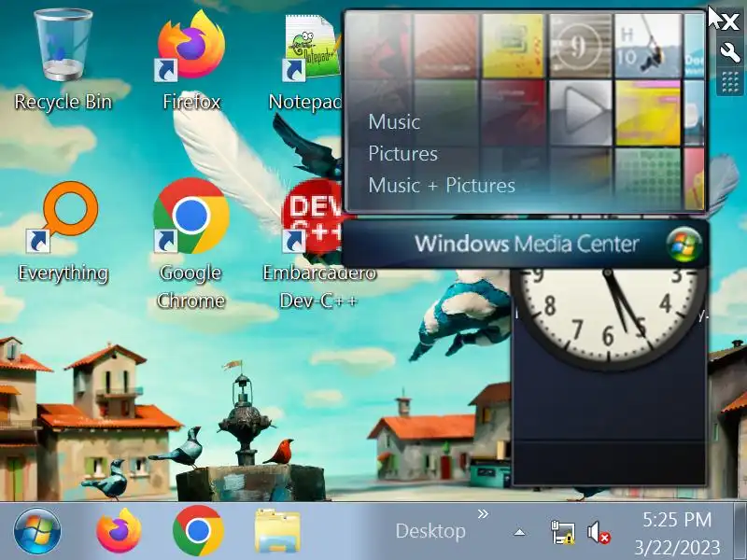The height and width of the screenshot is (560, 747).
Task: Open the network status tray icon
Action: coord(563,532)
